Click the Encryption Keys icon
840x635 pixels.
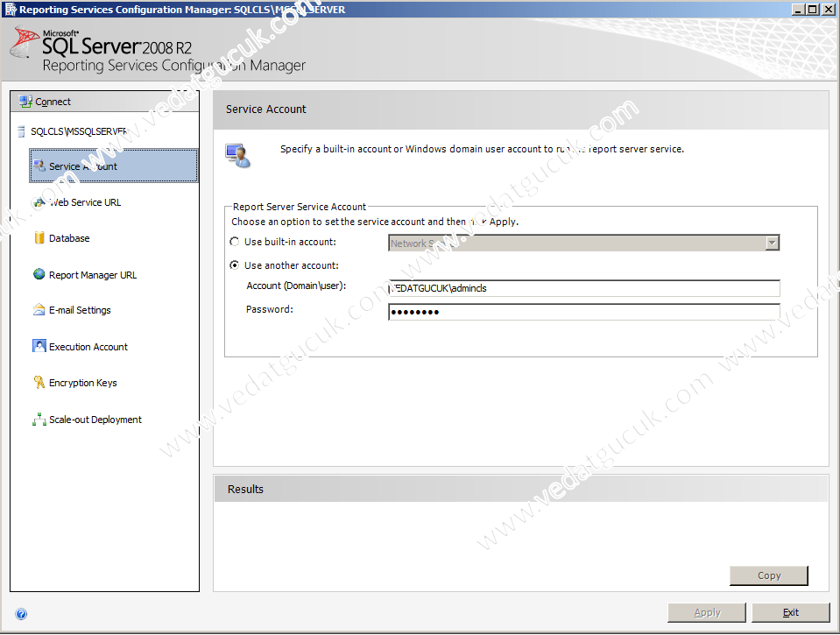[39, 382]
